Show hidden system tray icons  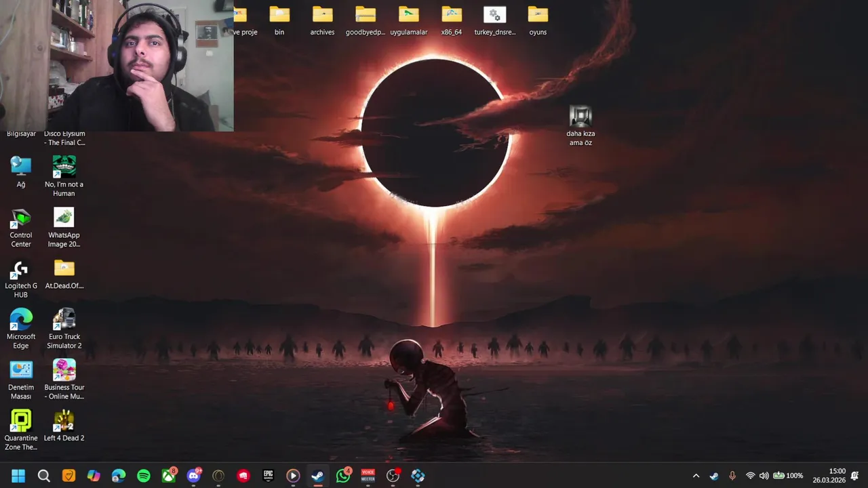(696, 476)
